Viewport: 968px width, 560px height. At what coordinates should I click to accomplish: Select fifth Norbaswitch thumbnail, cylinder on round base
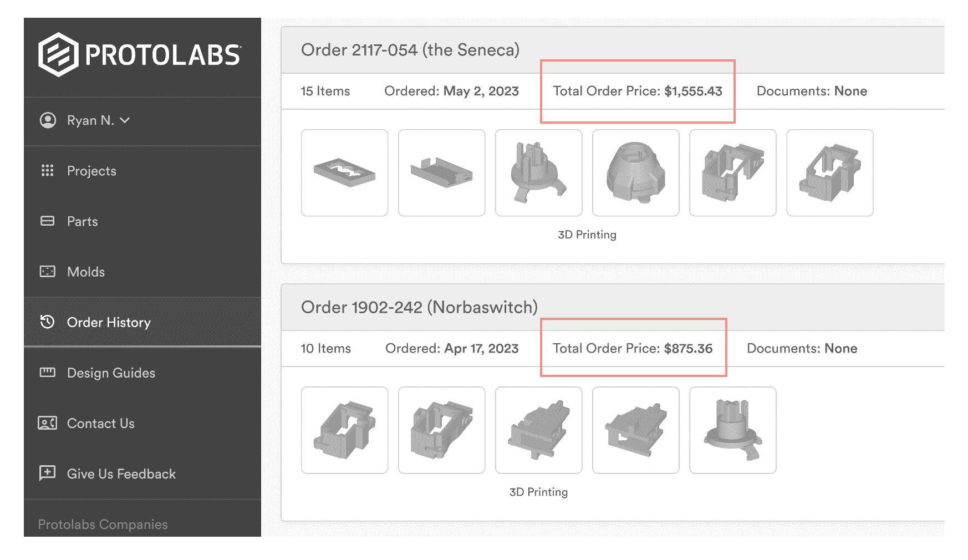(x=733, y=430)
